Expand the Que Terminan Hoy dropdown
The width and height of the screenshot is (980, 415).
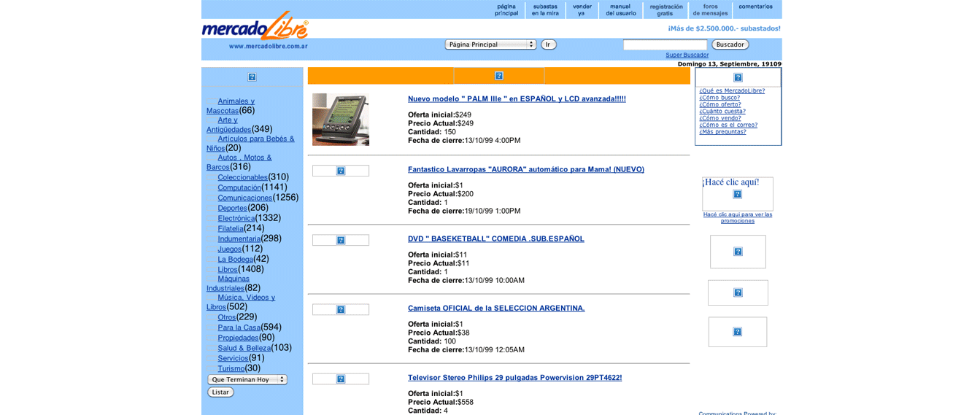click(247, 379)
